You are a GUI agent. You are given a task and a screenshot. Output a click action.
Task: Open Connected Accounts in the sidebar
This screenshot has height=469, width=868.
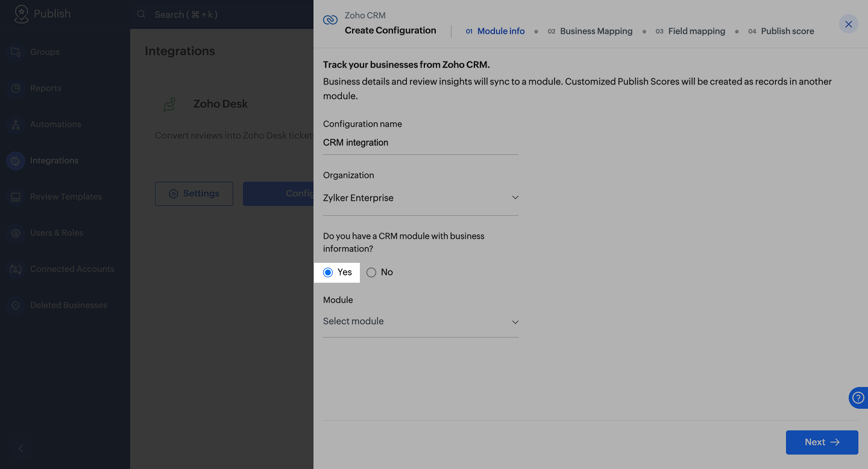pyautogui.click(x=72, y=269)
